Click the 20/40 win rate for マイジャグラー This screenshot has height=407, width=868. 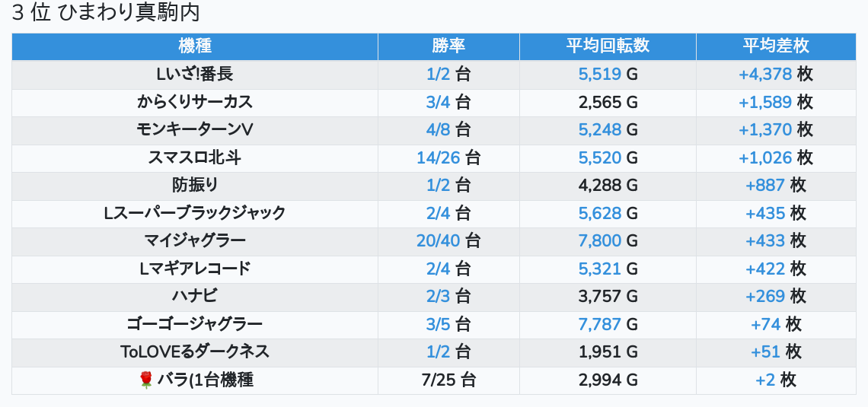[x=439, y=241]
